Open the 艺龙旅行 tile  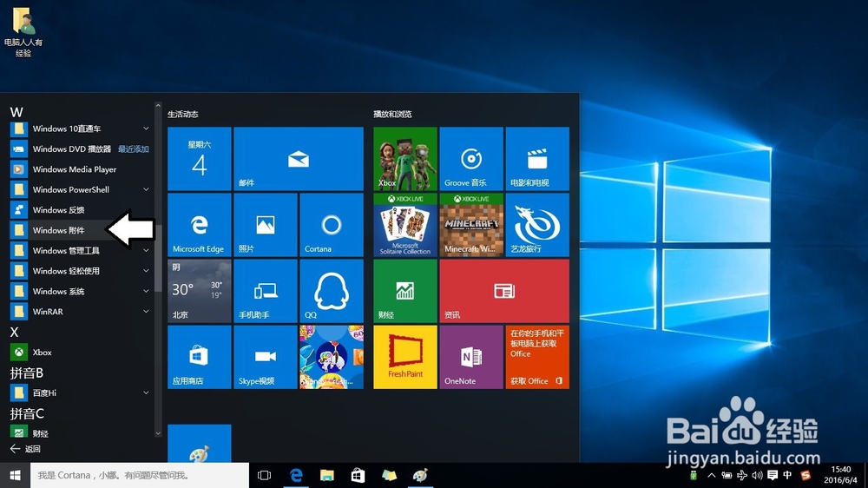coord(537,225)
